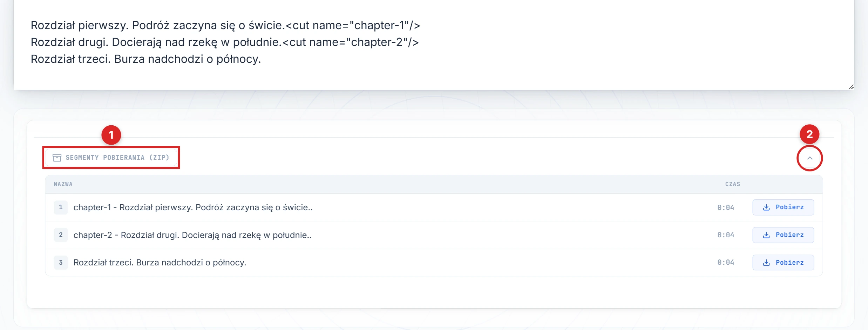Click the number 3 badge in segment list
The image size is (868, 330).
tap(61, 263)
